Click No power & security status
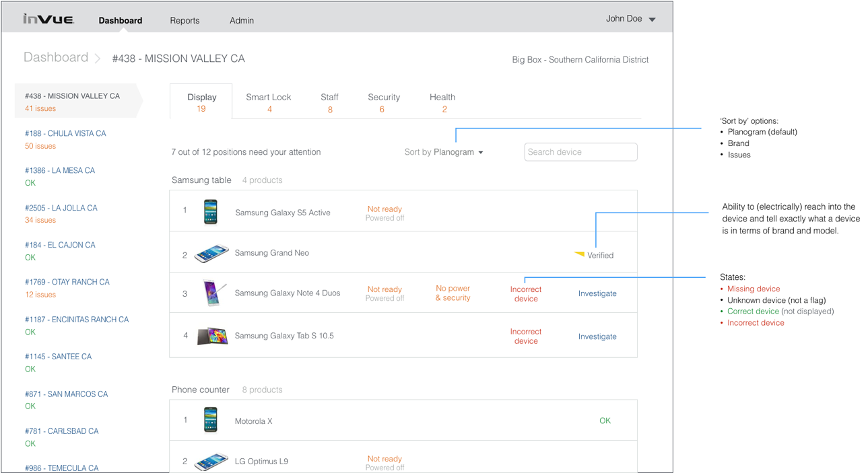The image size is (868, 475). click(x=453, y=293)
